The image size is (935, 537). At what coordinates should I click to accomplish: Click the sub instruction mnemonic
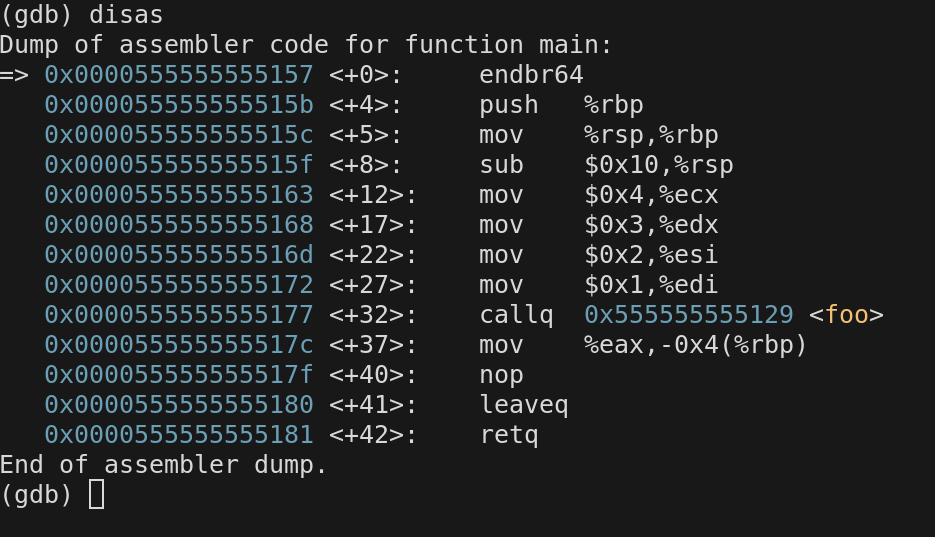(502, 165)
